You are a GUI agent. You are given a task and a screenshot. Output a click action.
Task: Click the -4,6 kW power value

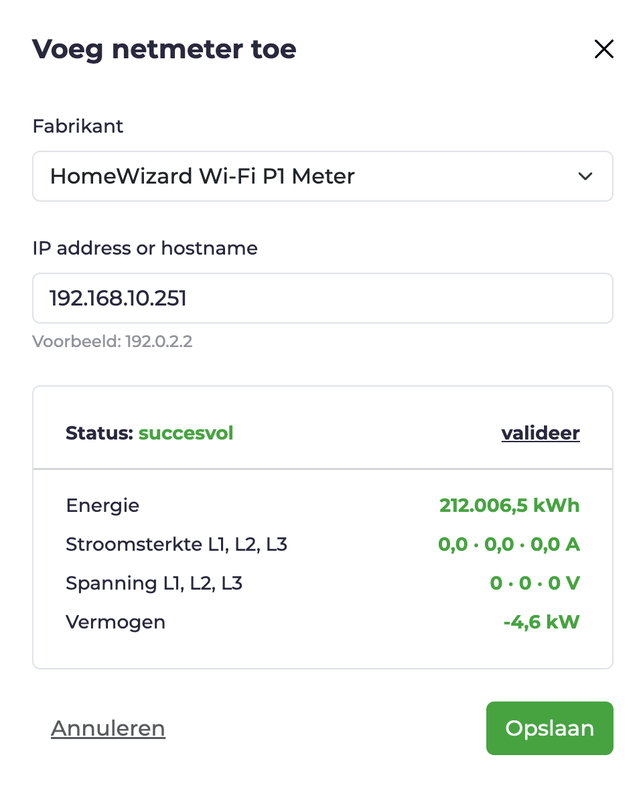(541, 622)
